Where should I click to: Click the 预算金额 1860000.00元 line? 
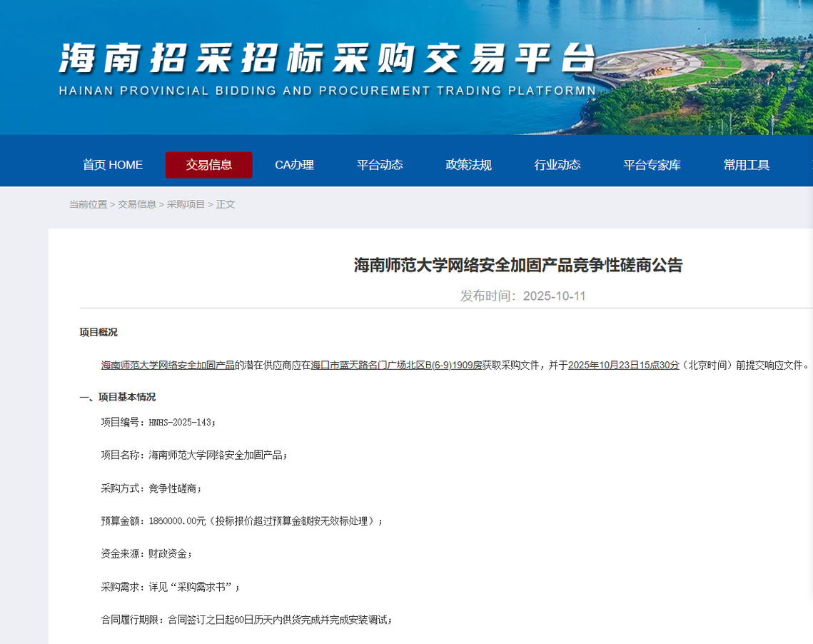(x=241, y=521)
